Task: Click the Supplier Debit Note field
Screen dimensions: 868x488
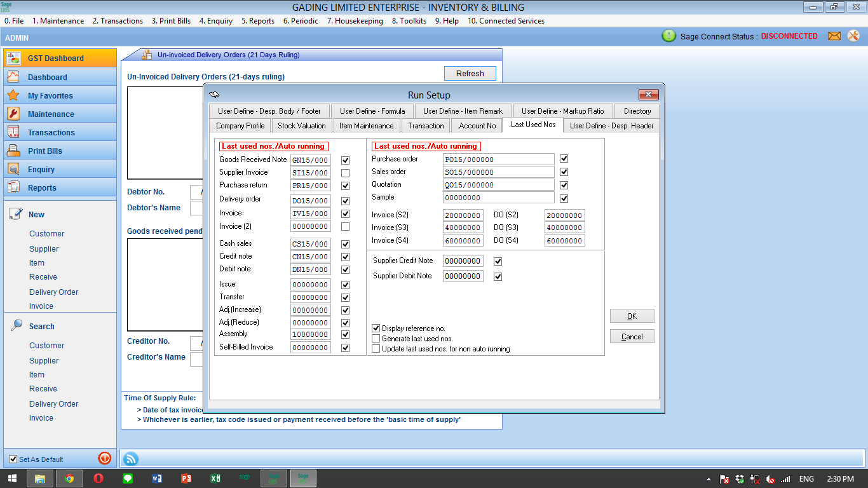Action: click(x=463, y=276)
